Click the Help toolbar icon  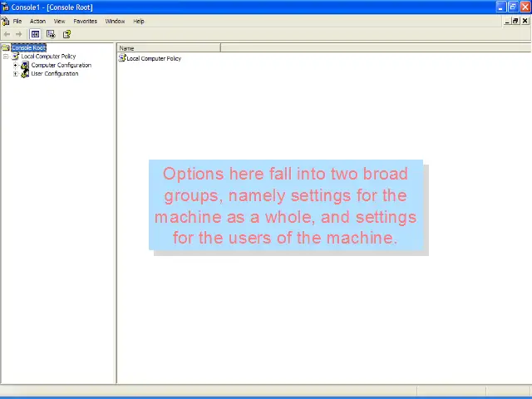point(66,34)
